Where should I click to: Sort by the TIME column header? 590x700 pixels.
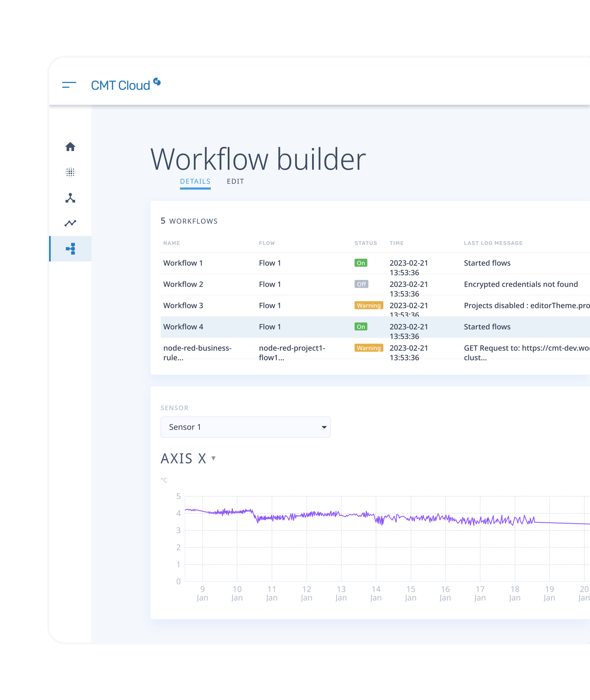(x=397, y=243)
